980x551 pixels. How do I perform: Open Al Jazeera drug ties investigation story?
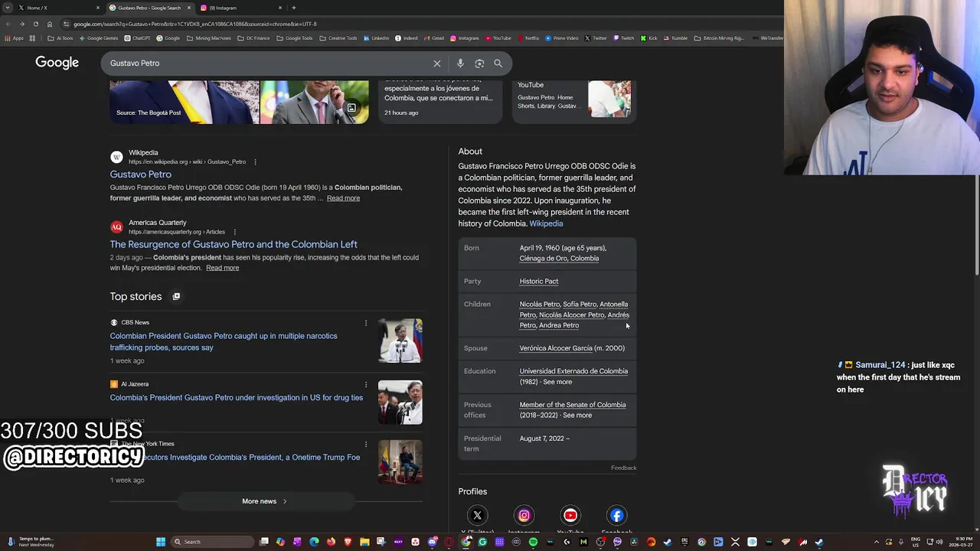click(237, 398)
